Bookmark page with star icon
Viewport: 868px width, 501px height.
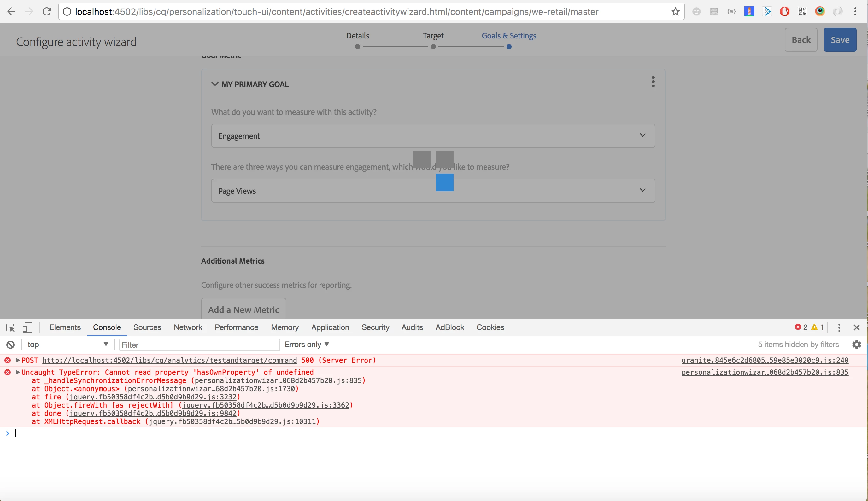675,11
